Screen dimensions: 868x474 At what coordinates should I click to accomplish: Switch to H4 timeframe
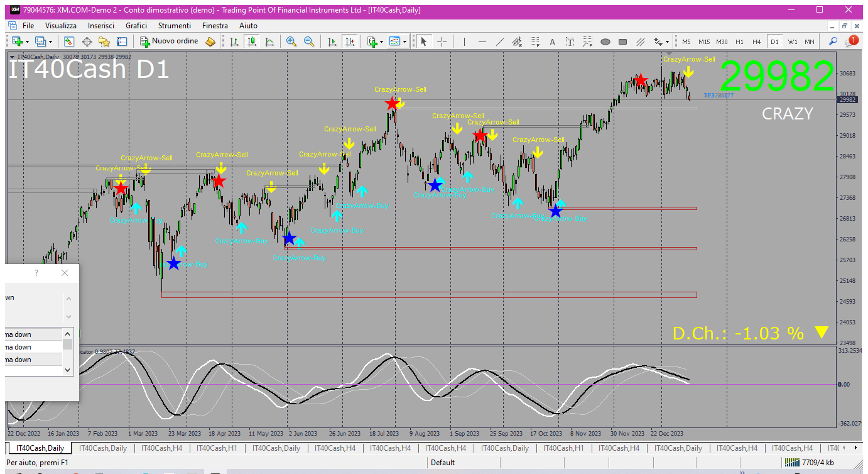[757, 41]
